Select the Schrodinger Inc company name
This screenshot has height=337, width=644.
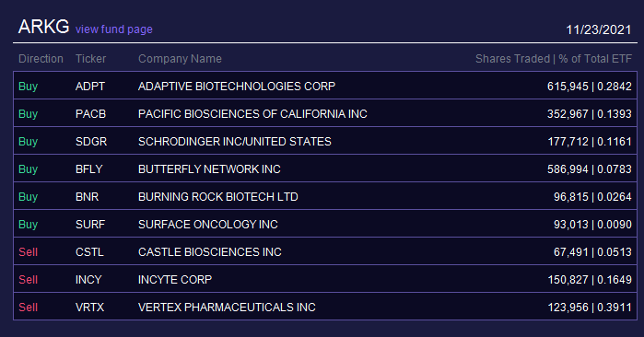[235, 142]
